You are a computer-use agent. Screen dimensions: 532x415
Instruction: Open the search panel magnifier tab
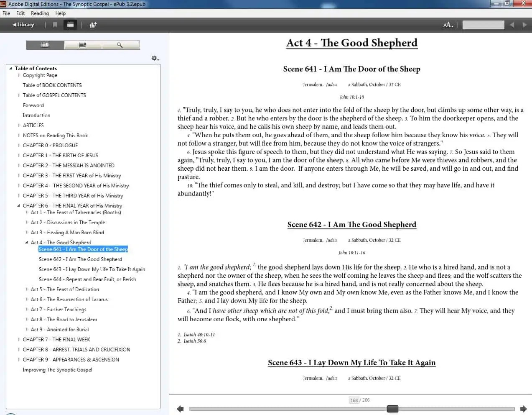[120, 45]
